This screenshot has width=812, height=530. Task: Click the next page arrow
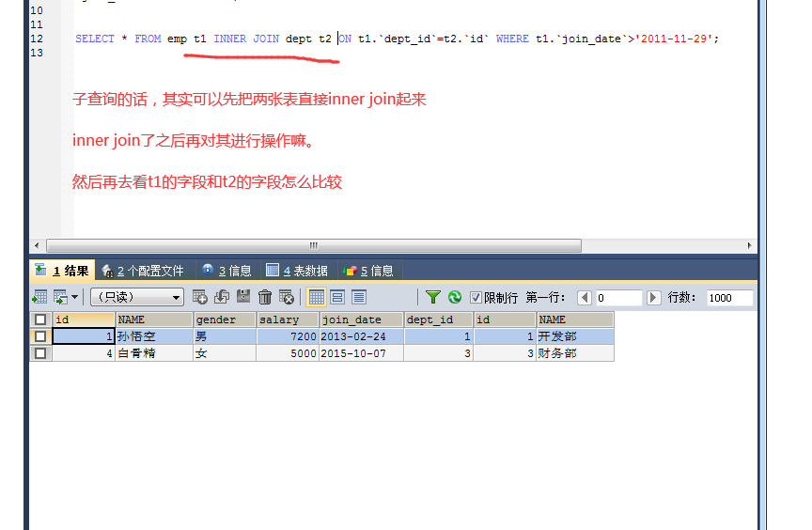[x=653, y=298]
